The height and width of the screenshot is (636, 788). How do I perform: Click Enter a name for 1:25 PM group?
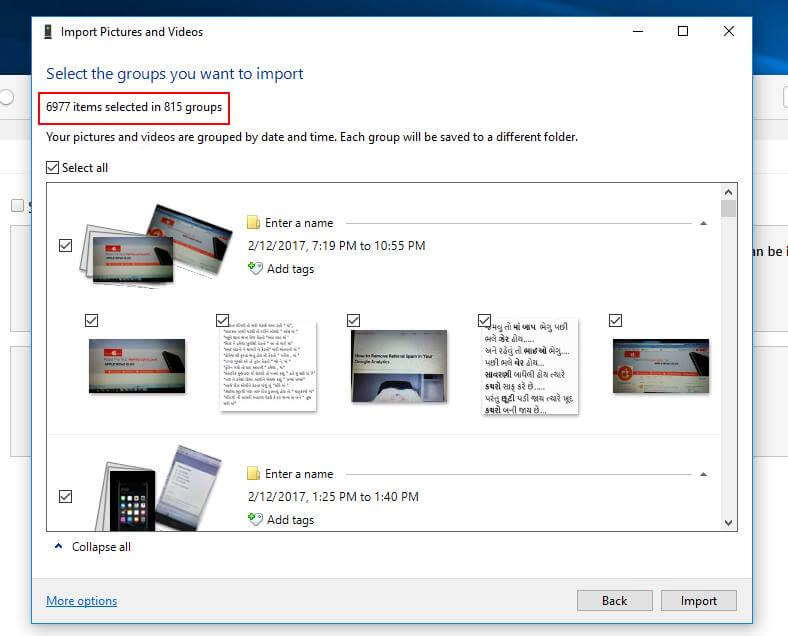coord(299,474)
